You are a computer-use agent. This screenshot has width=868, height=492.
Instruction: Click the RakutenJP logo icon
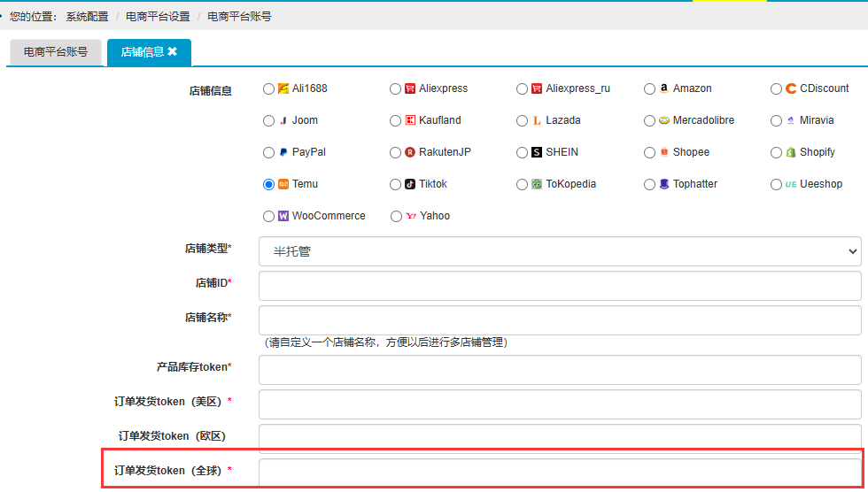(409, 152)
